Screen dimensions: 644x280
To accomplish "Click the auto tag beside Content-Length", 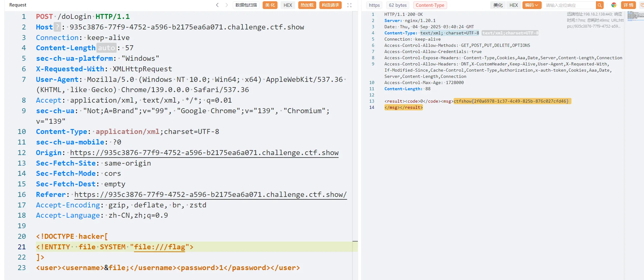I will pos(106,48).
